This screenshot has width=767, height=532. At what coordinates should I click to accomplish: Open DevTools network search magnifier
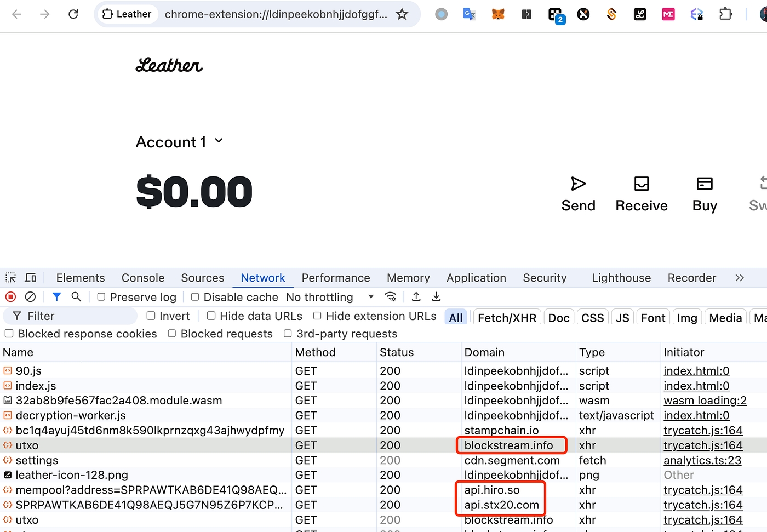point(76,297)
